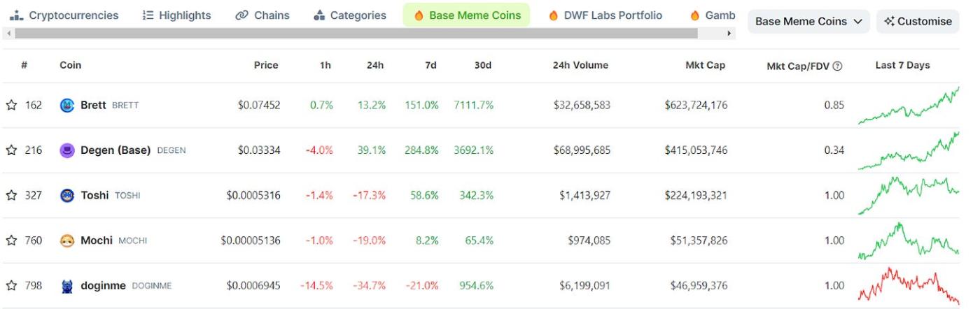Viewport: 980px width, 309px height.
Task: Click the Customise sparkle icon
Action: 890,22
